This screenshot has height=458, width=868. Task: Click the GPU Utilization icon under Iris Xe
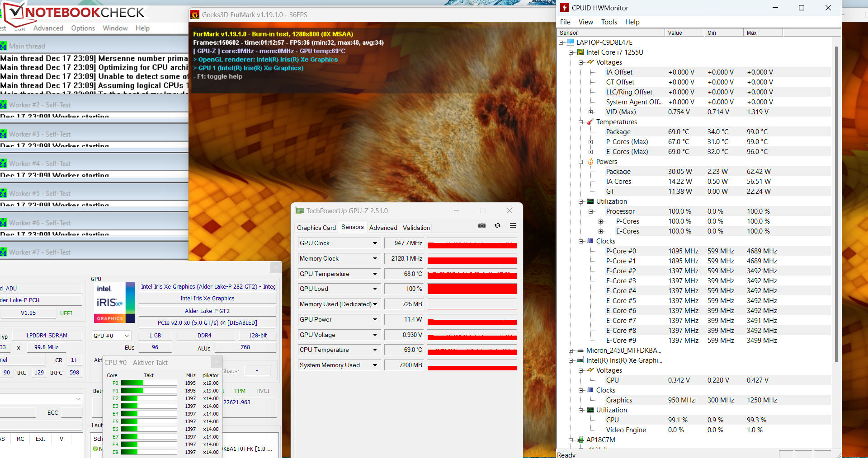click(x=590, y=410)
